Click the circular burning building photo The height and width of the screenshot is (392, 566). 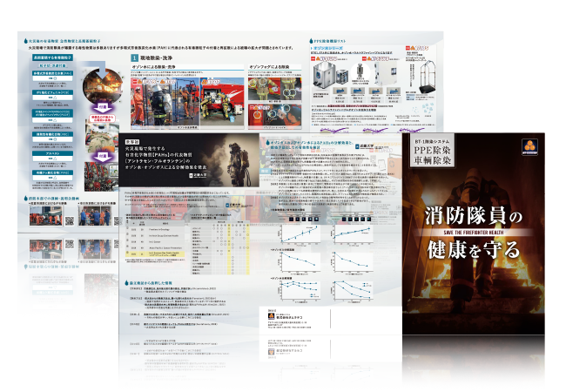[x=102, y=86]
